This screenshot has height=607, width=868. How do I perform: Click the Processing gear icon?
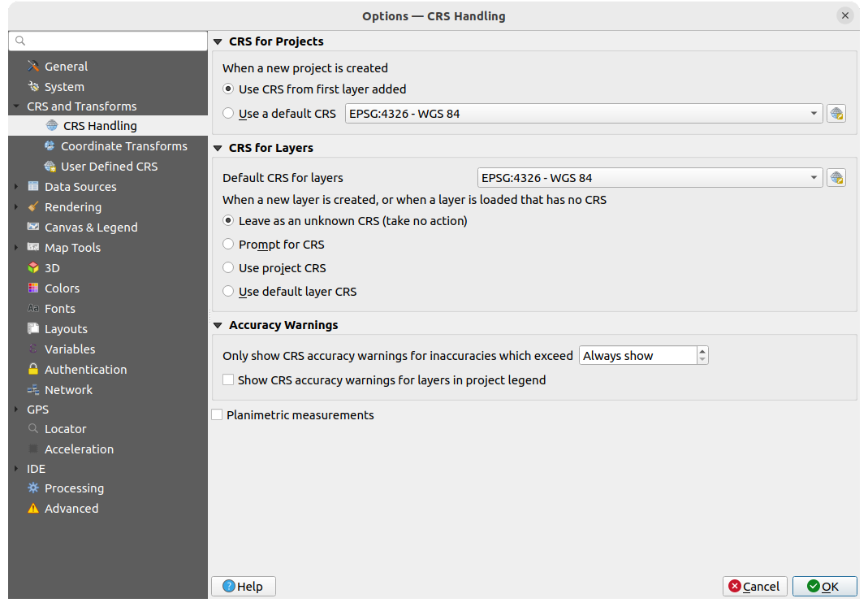[33, 488]
